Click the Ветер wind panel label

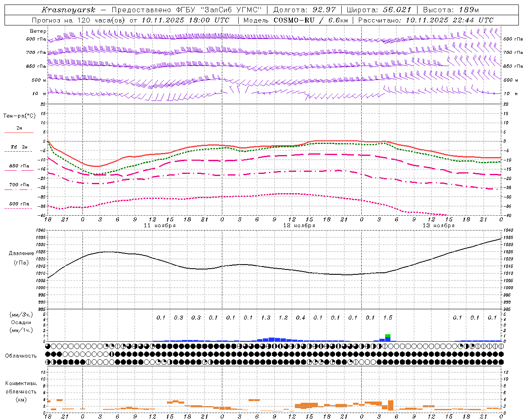[x=38, y=31]
